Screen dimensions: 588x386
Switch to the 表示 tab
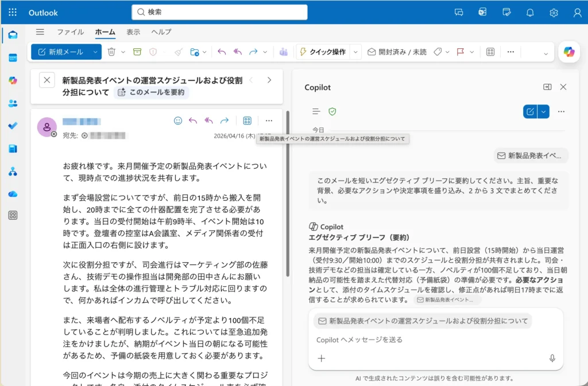click(133, 32)
